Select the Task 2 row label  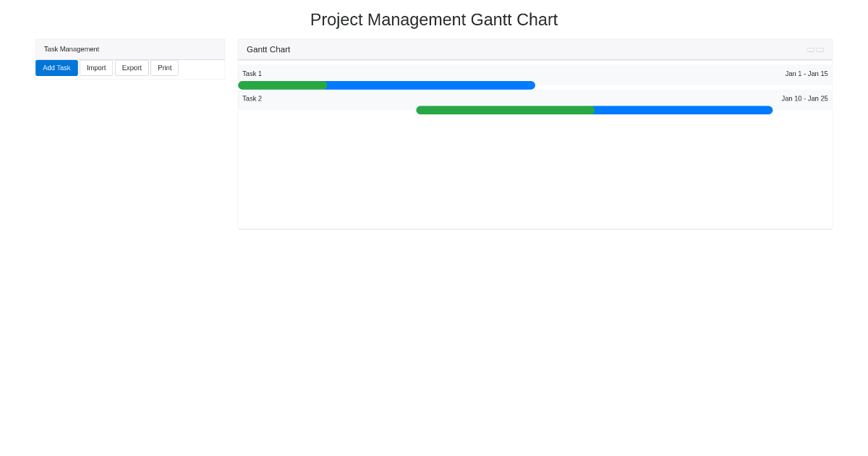point(252,98)
